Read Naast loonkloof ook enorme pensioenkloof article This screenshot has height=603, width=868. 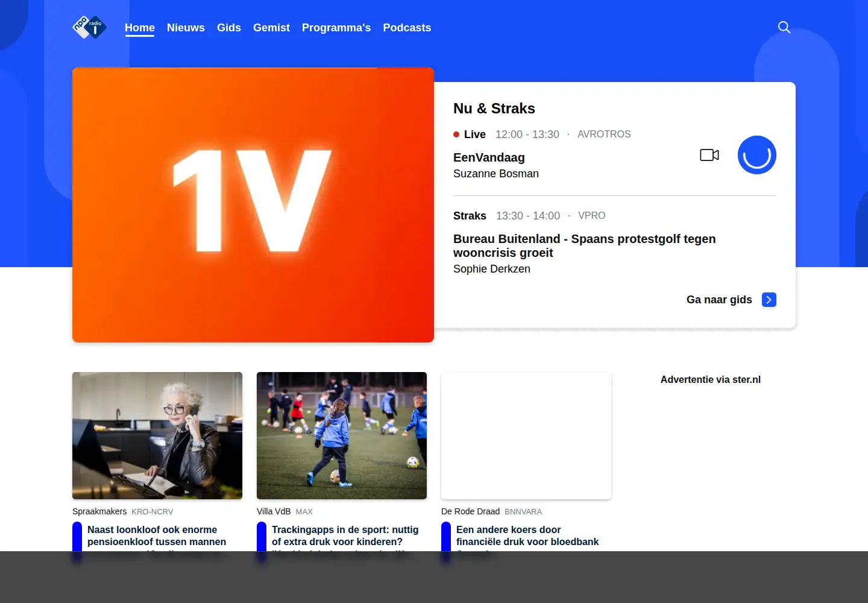[x=157, y=535]
